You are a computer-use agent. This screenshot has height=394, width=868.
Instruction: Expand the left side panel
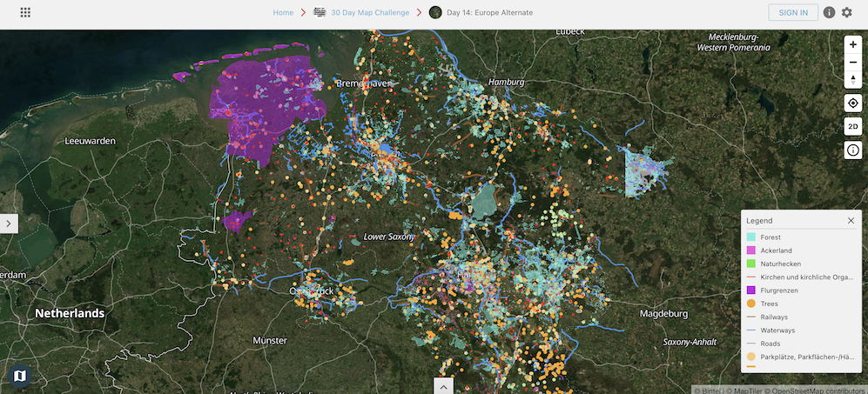[x=9, y=224]
